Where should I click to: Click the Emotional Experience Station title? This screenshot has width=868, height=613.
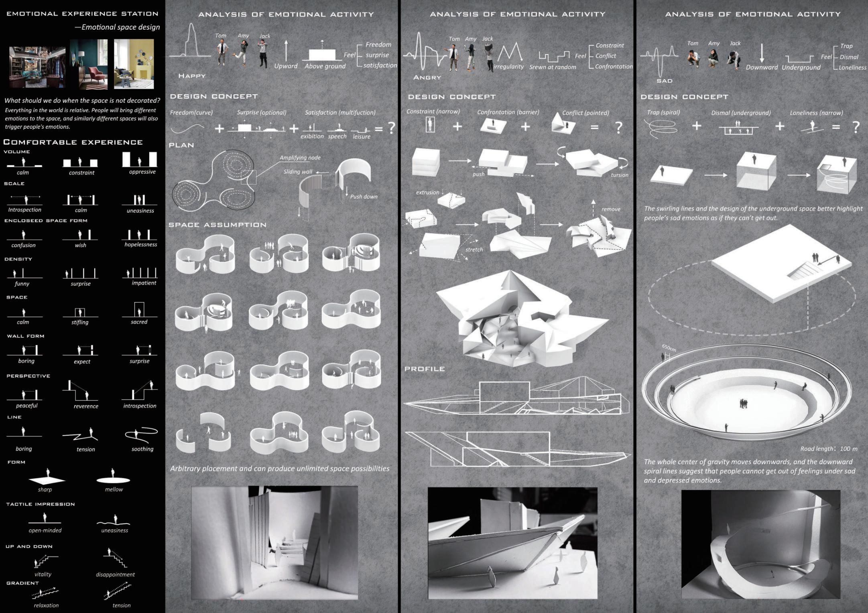tap(82, 14)
